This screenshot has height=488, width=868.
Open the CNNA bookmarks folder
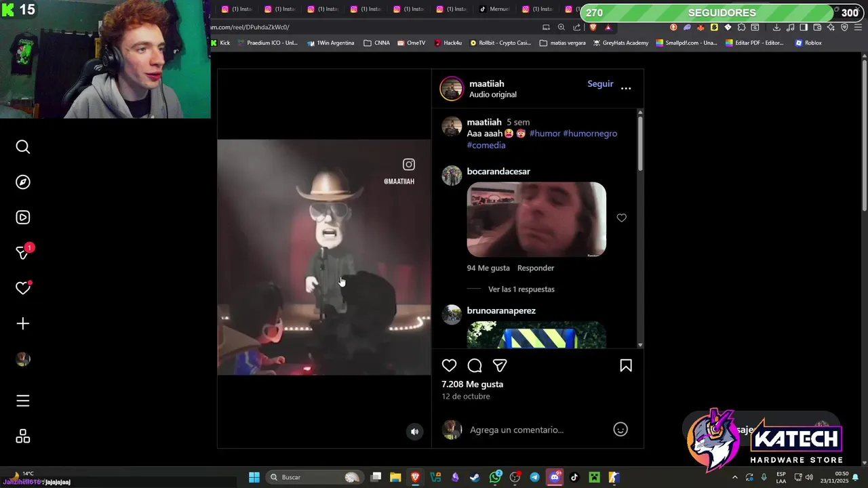tap(377, 43)
